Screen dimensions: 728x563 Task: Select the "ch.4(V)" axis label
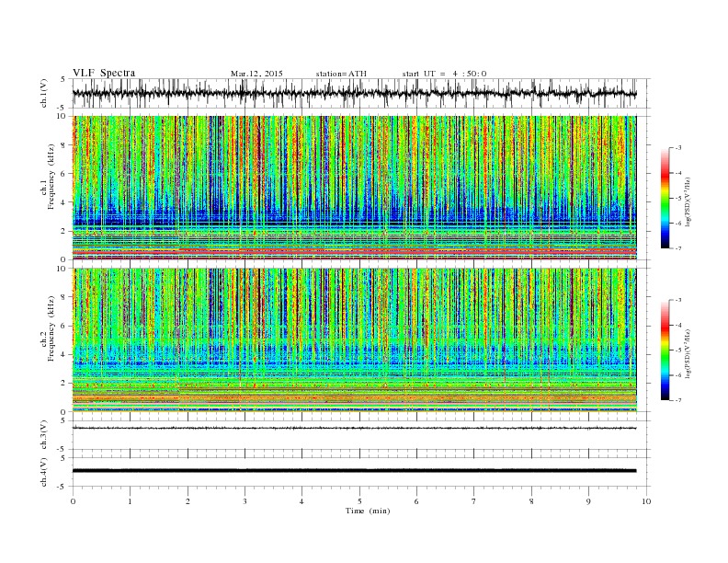44,472
